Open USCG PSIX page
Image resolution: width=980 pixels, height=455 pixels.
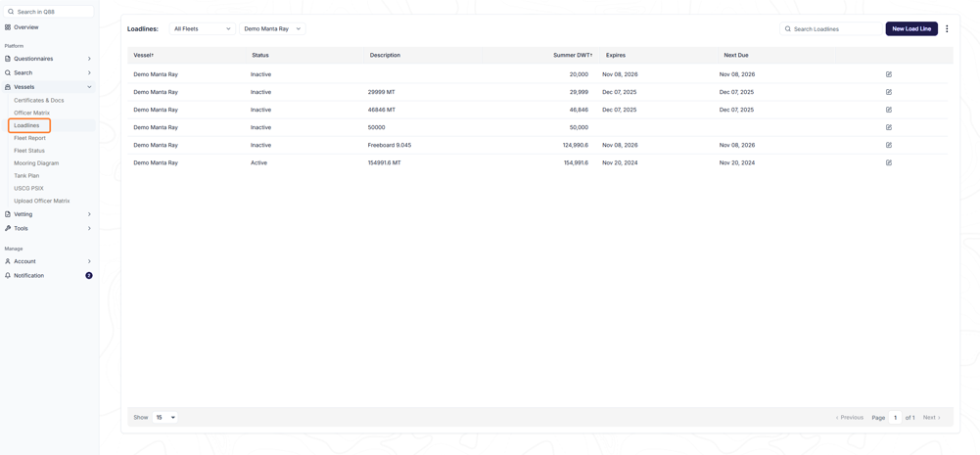[28, 188]
